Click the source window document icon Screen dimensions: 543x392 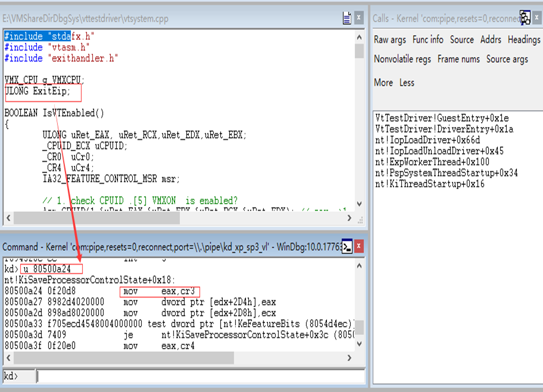pos(347,18)
